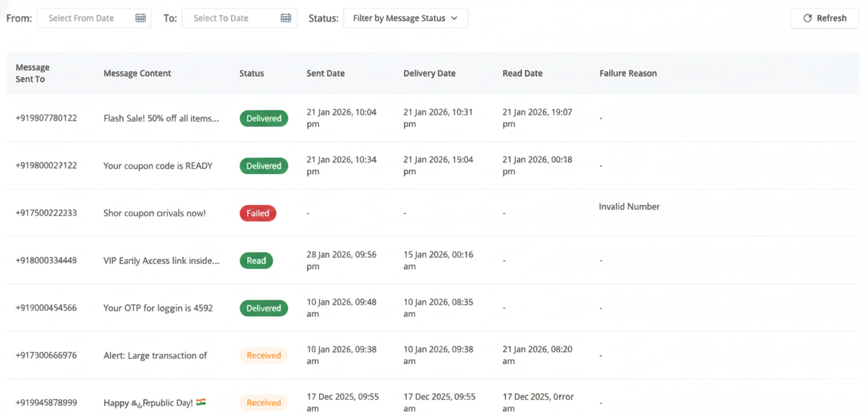Screen dimensions: 868x415
Task: Click the green Read status badge
Action: 256,261
